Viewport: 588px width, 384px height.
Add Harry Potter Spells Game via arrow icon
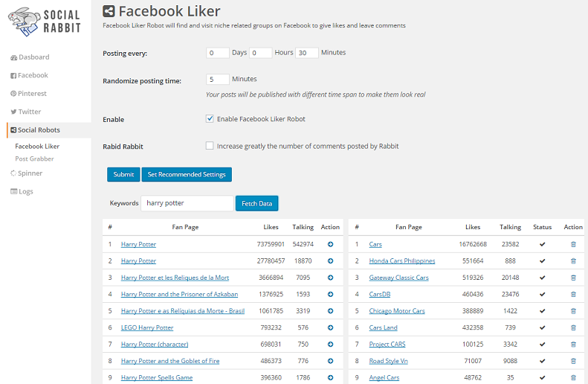tap(330, 377)
